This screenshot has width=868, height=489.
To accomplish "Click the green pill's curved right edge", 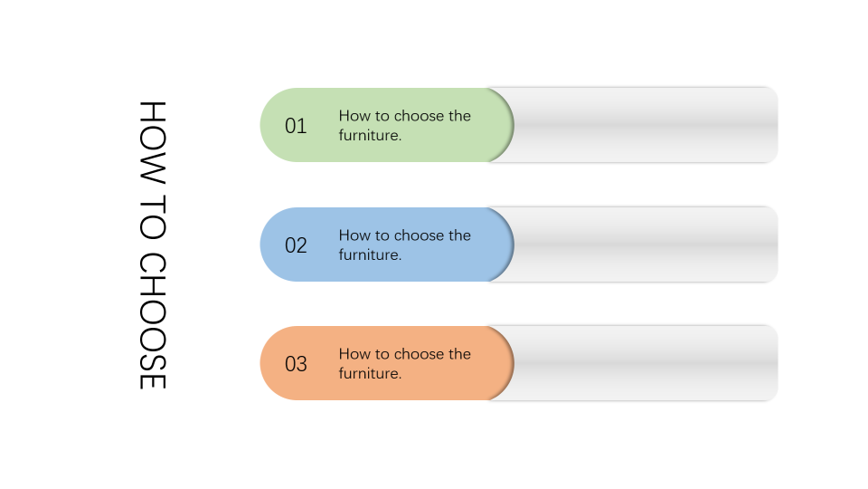I will [x=510, y=125].
